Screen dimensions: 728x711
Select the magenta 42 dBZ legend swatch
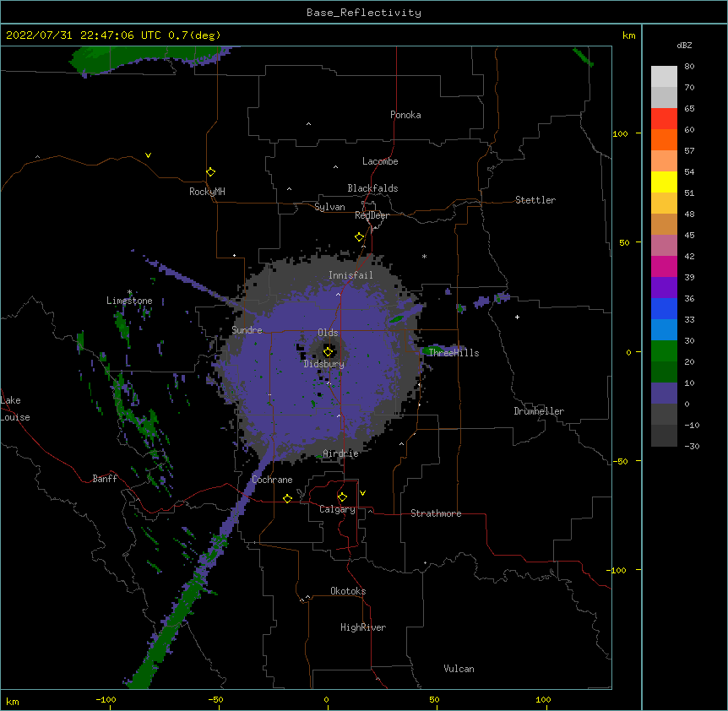pyautogui.click(x=664, y=266)
